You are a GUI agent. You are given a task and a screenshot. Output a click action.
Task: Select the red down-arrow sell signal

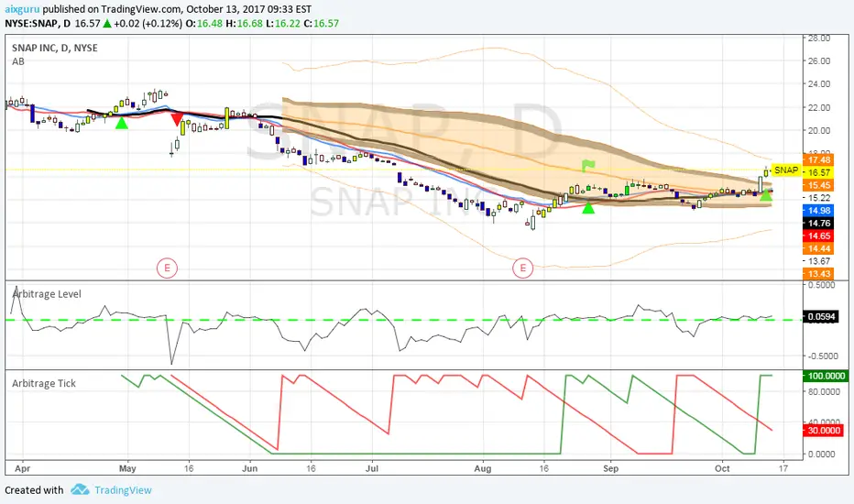point(177,119)
